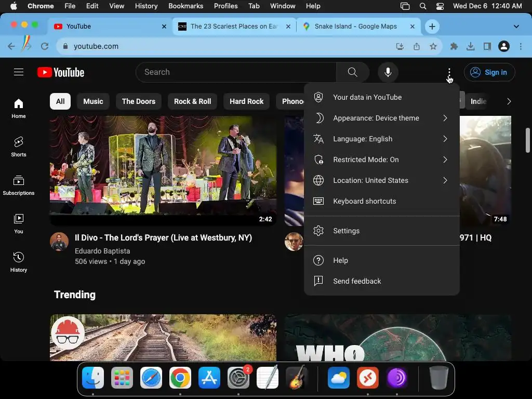Toggle Chrome side panel icon
This screenshot has height=399, width=532.
[x=487, y=46]
